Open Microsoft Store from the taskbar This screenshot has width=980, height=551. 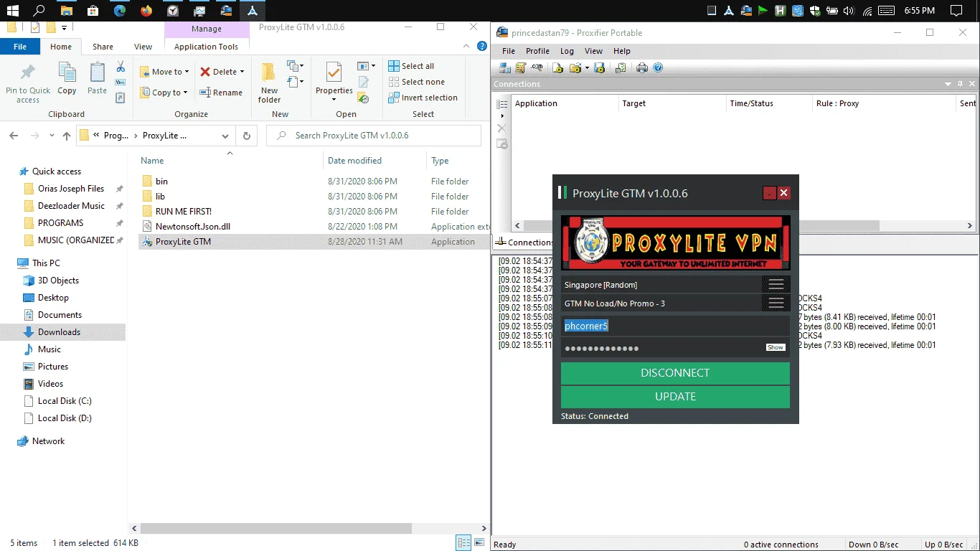tap(93, 11)
